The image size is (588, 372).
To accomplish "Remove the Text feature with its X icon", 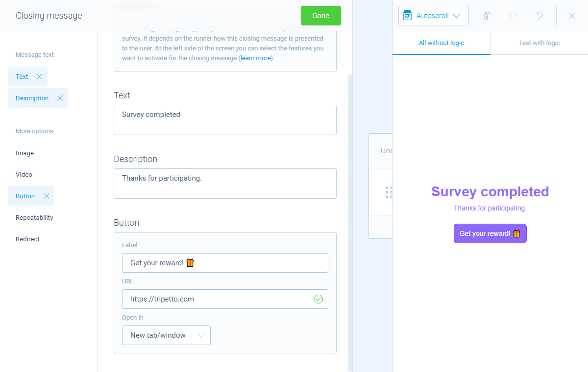I will tap(40, 76).
